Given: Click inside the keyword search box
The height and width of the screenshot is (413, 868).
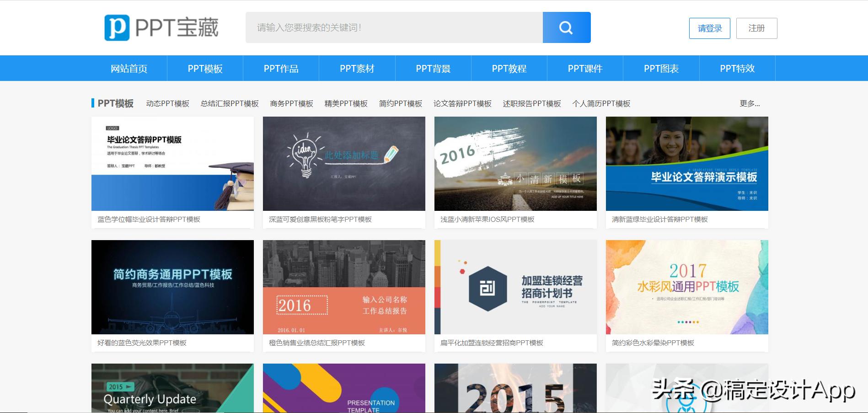Looking at the screenshot, I should [x=393, y=27].
